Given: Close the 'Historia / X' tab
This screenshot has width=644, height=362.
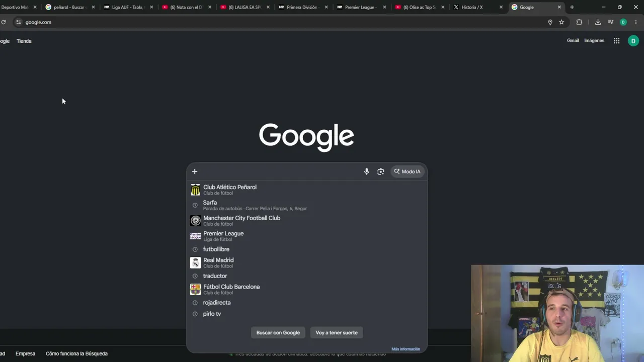Looking at the screenshot, I should point(501,7).
